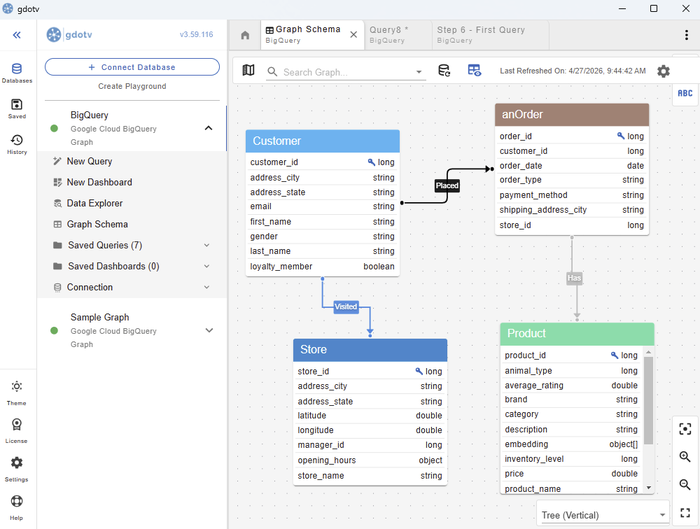Viewport: 700px width, 529px height.
Task: Click the embedding row in Product
Action: (x=571, y=444)
